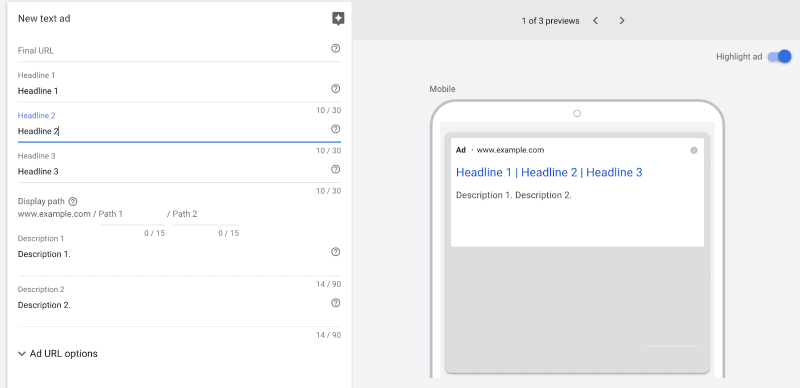
Task: Click the Path 2 field
Action: pyautogui.click(x=206, y=214)
